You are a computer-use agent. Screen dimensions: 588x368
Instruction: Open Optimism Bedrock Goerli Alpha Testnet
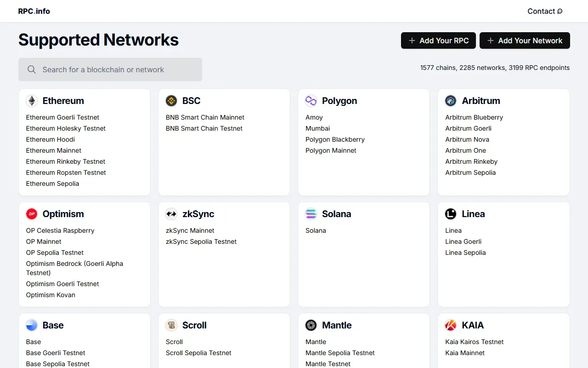click(x=74, y=268)
